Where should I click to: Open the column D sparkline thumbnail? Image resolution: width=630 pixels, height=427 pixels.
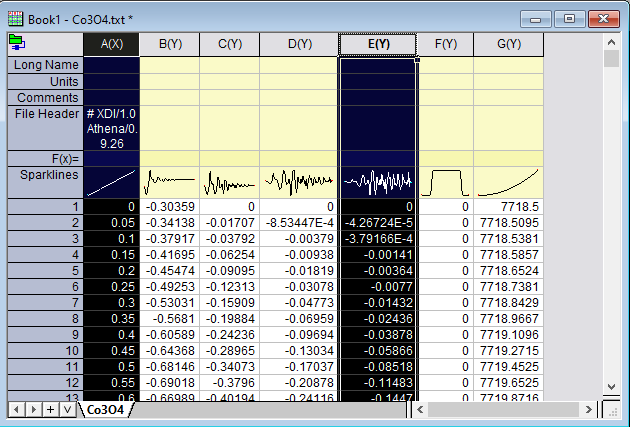point(299,183)
